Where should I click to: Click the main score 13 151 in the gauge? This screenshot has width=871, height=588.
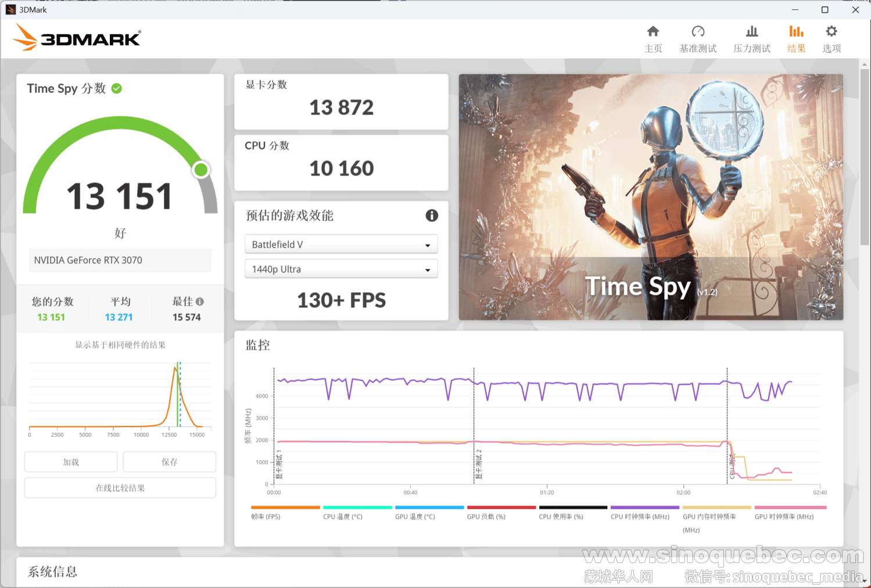tap(120, 196)
